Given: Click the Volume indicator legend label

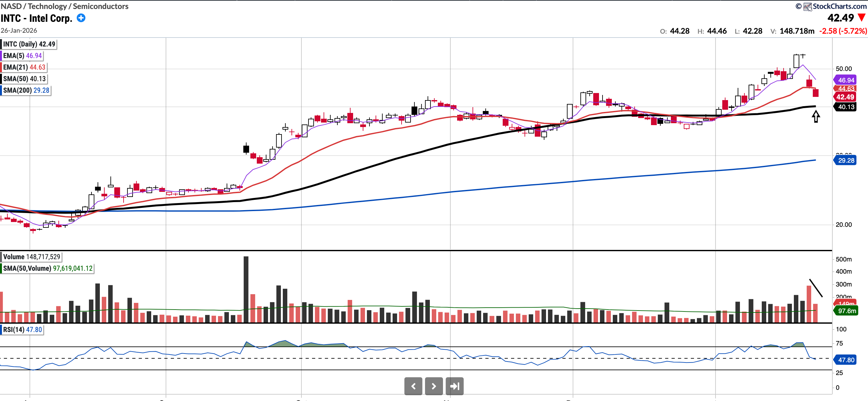Looking at the screenshot, I should tap(31, 257).
